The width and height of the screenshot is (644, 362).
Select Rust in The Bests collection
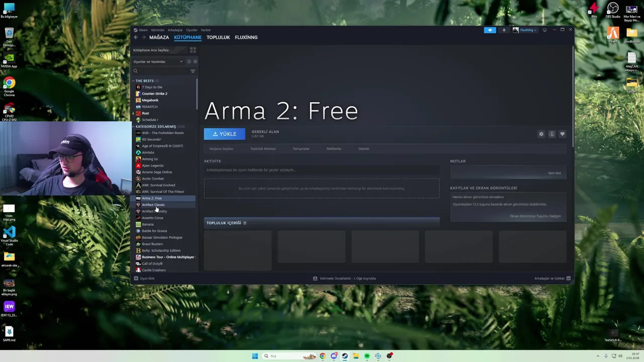tap(145, 113)
